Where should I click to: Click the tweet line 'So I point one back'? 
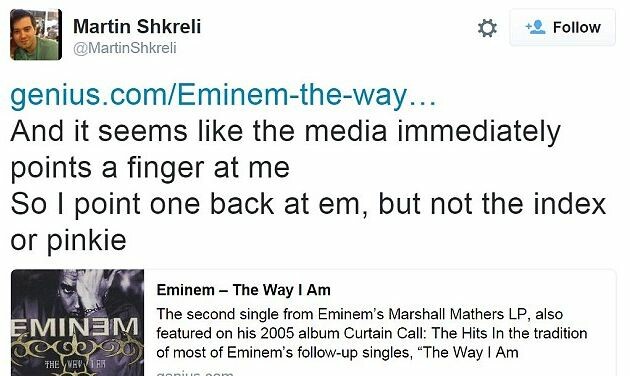pyautogui.click(x=308, y=204)
